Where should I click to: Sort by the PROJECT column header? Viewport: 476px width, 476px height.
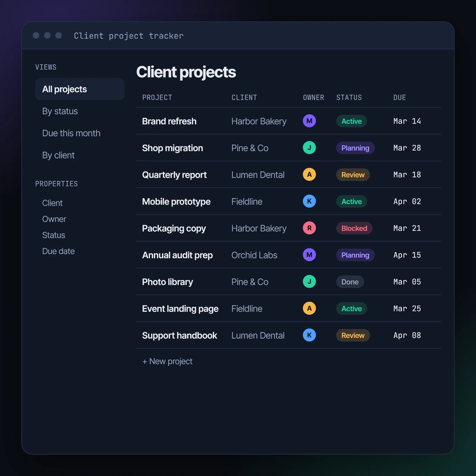pyautogui.click(x=157, y=98)
